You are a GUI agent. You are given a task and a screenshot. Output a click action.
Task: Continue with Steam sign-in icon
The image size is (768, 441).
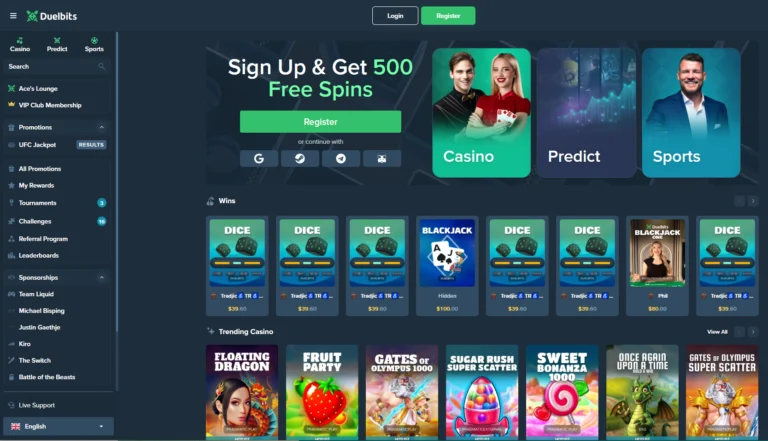[x=300, y=158]
